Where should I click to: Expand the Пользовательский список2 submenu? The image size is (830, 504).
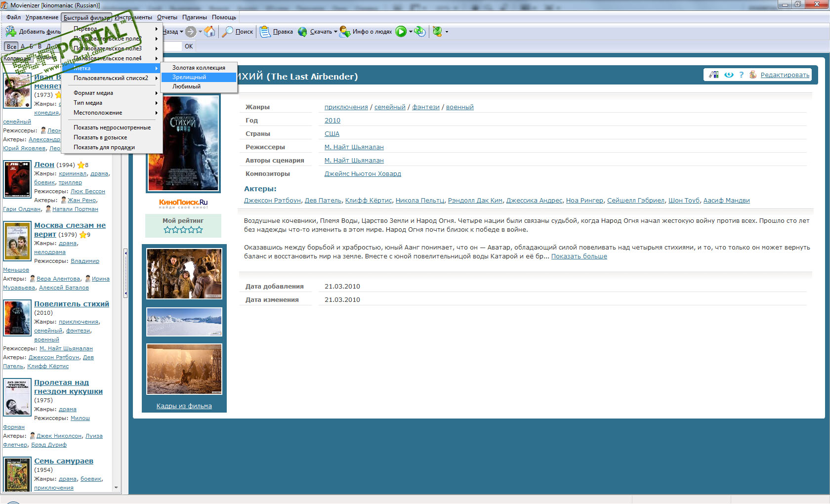click(x=112, y=78)
